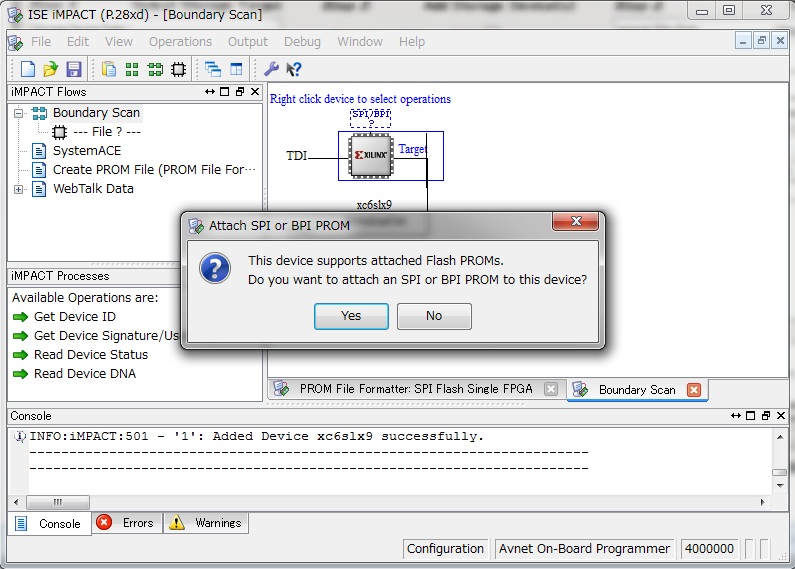Switch to the Errors tab
The width and height of the screenshot is (795, 569).
pos(127,523)
